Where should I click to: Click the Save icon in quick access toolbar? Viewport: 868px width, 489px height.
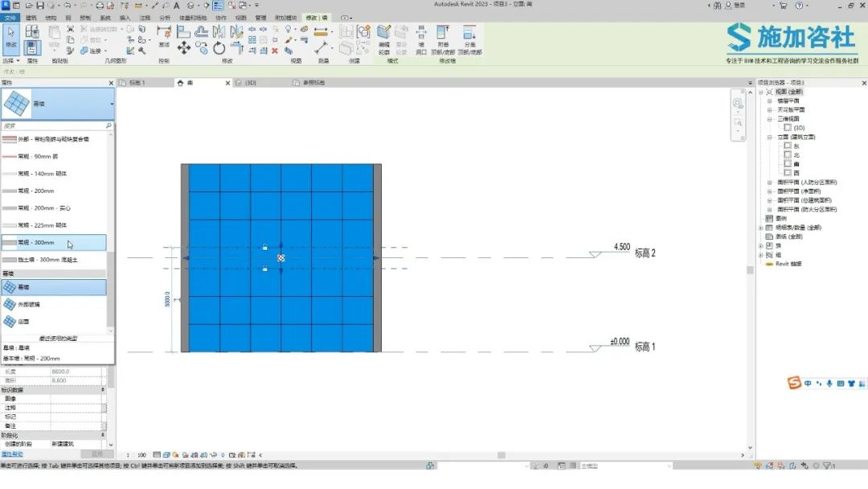(40, 6)
